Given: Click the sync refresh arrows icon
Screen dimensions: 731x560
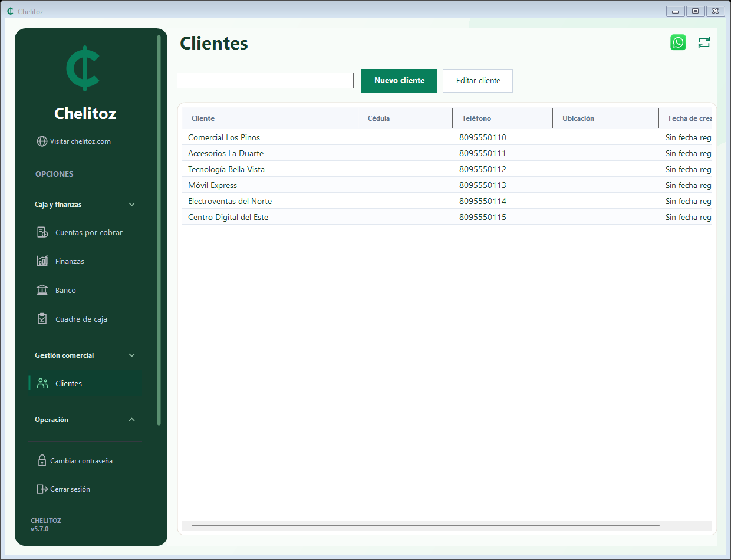Looking at the screenshot, I should (704, 42).
